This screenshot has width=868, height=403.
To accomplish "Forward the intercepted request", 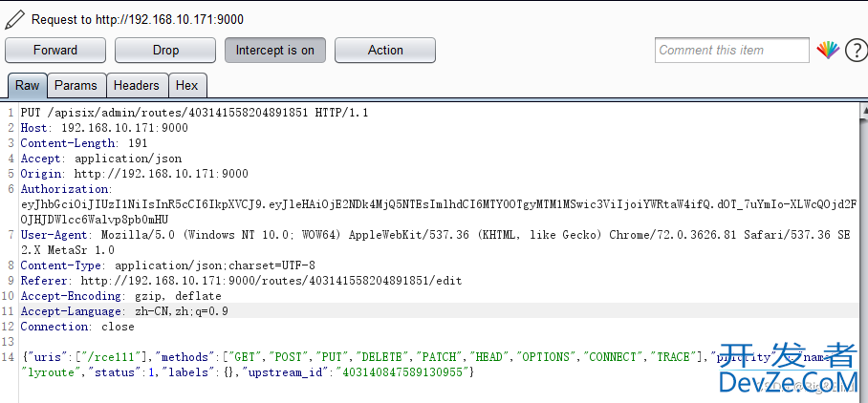I will coord(55,51).
